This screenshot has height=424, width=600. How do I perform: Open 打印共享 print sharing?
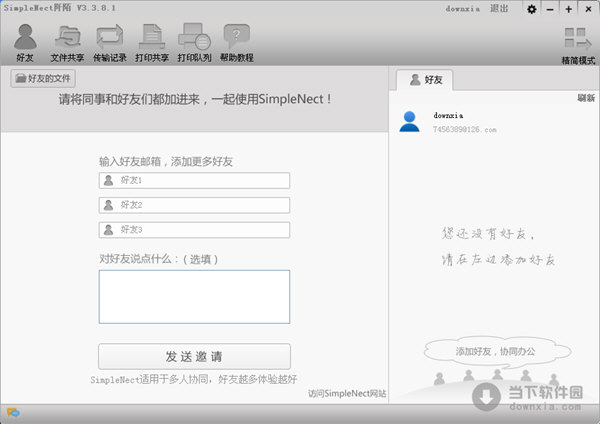coord(152,43)
